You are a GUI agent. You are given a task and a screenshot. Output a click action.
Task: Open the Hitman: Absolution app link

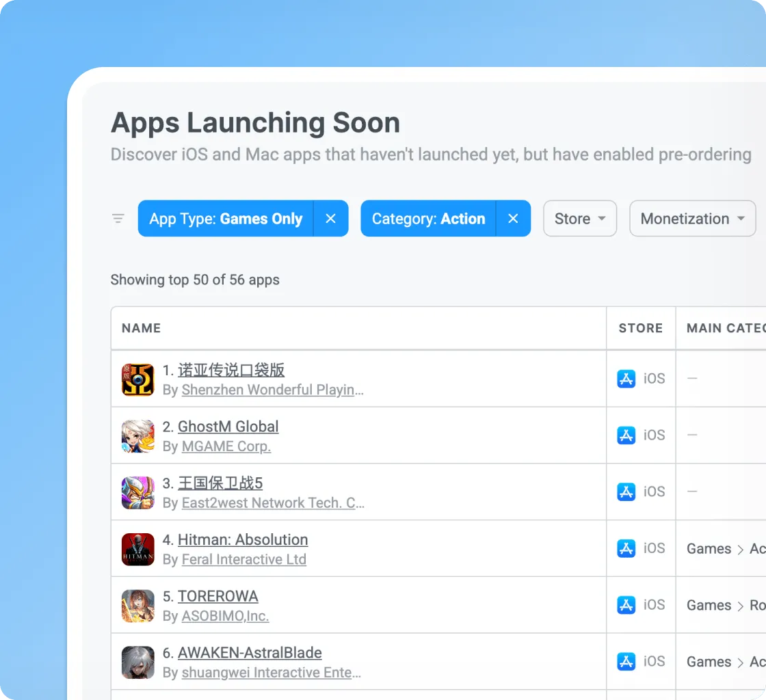coord(243,540)
